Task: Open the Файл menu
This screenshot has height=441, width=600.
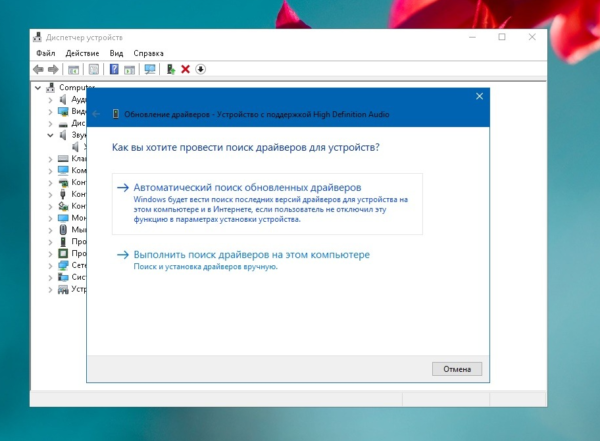Action: tap(45, 52)
